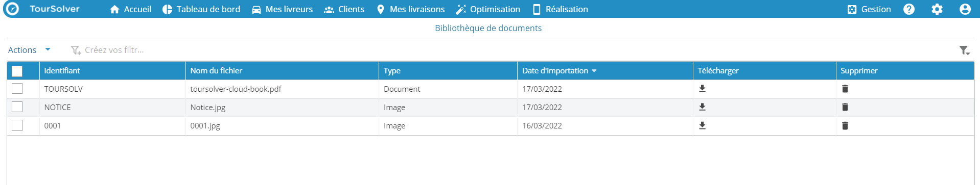Go to the Optimisation menu
The image size is (980, 185).
point(488,9)
